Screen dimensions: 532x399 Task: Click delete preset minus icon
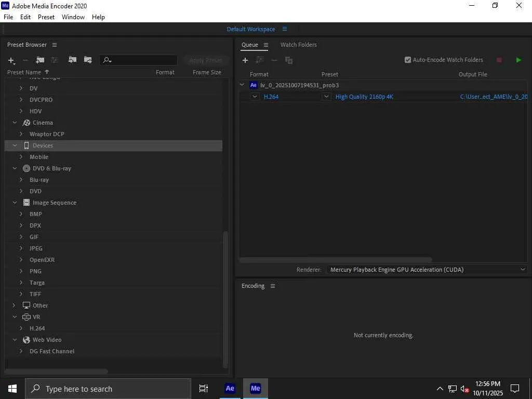[x=25, y=60]
